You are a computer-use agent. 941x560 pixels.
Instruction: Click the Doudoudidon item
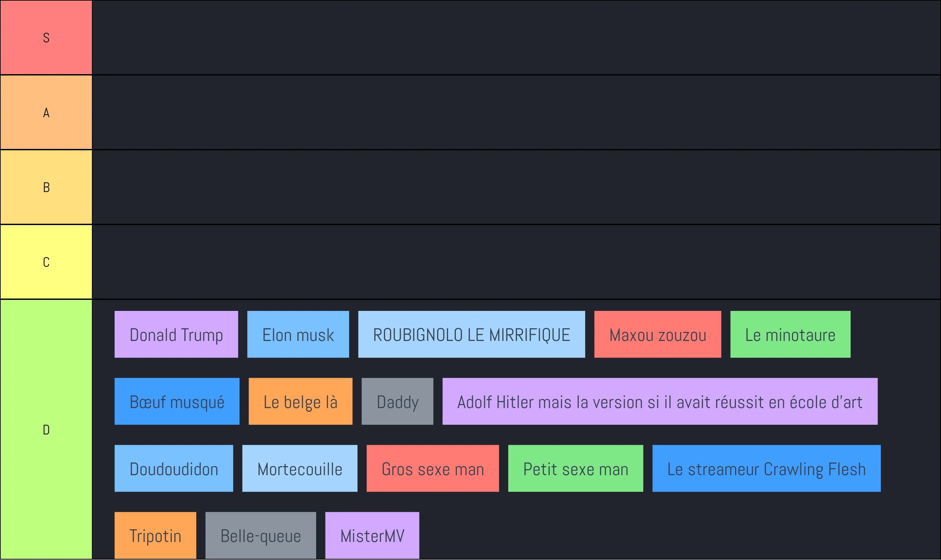[x=174, y=468]
